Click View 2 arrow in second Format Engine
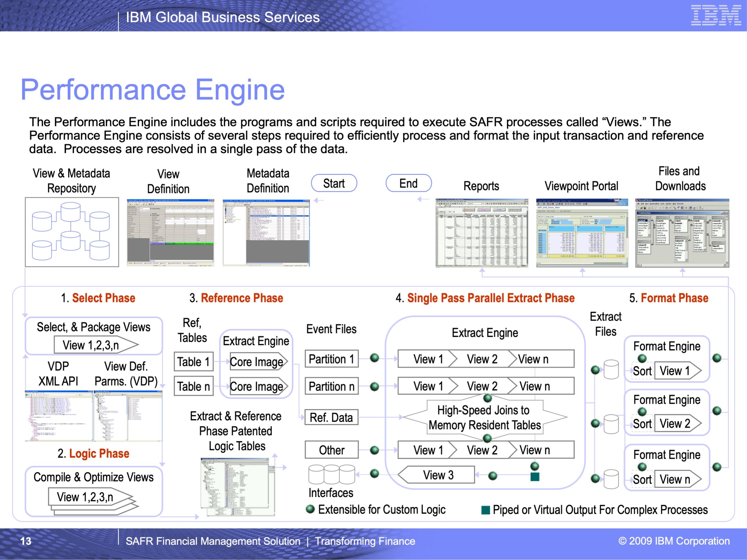 tap(678, 423)
